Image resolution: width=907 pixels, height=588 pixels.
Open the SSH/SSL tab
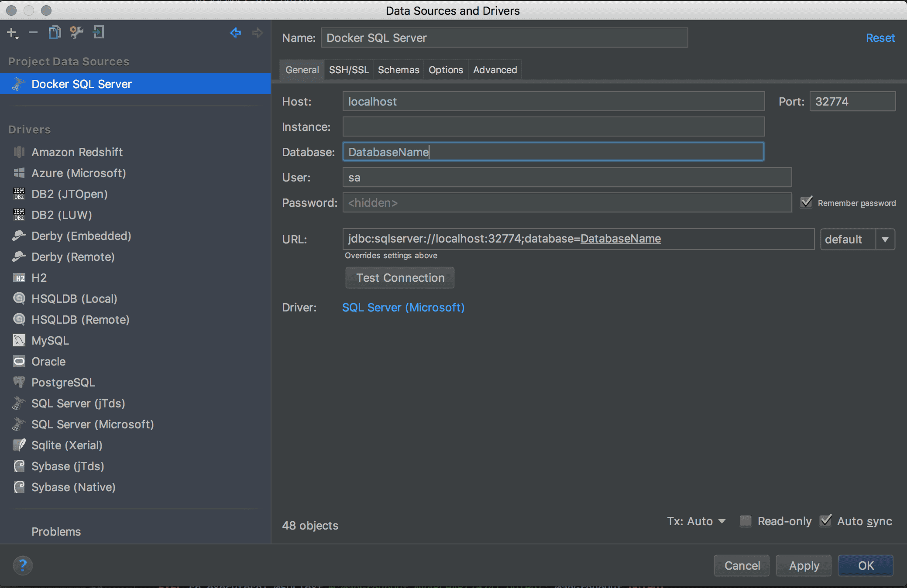coord(349,70)
